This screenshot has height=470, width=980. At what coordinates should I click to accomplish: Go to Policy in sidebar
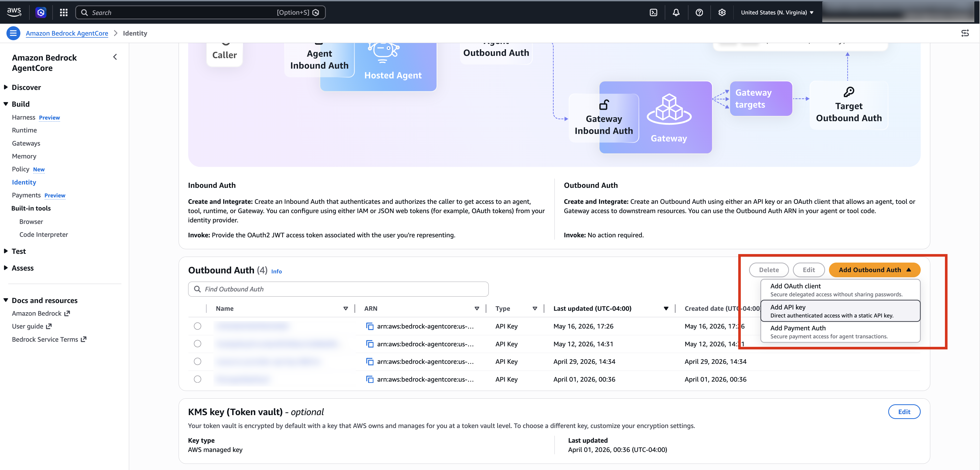(21, 169)
